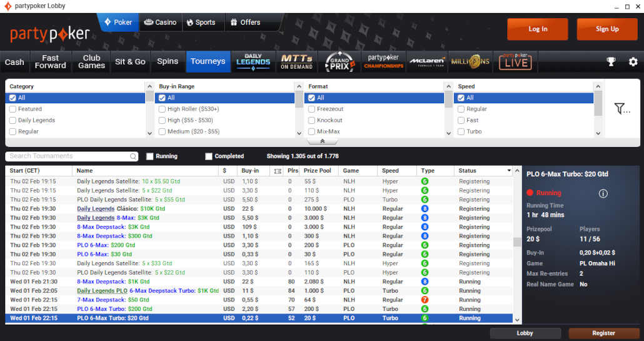
Task: Open the Status column dropdown arrow
Action: (509, 170)
